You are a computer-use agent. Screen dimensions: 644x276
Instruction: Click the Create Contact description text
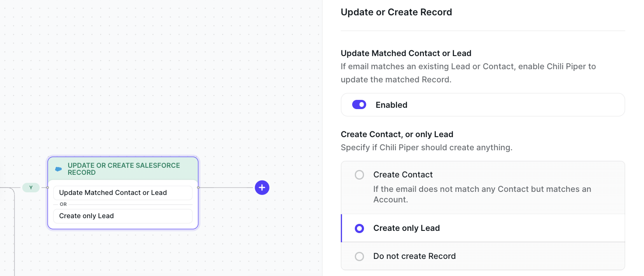point(481,194)
